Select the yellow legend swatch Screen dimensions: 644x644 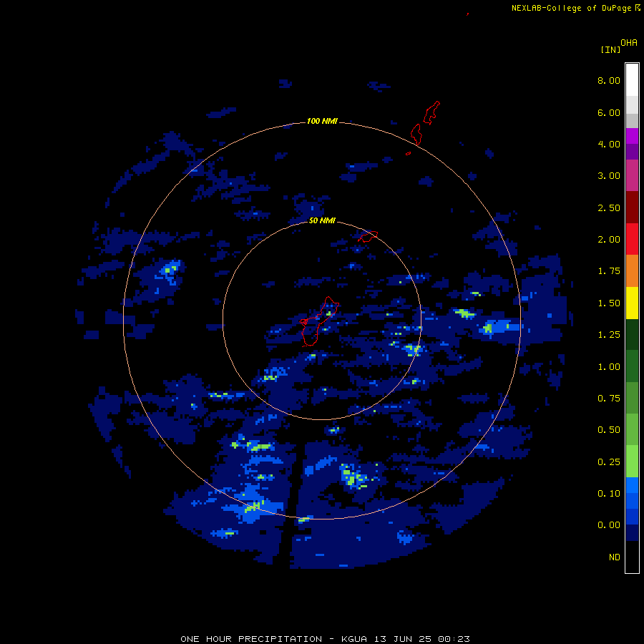[x=632, y=303]
